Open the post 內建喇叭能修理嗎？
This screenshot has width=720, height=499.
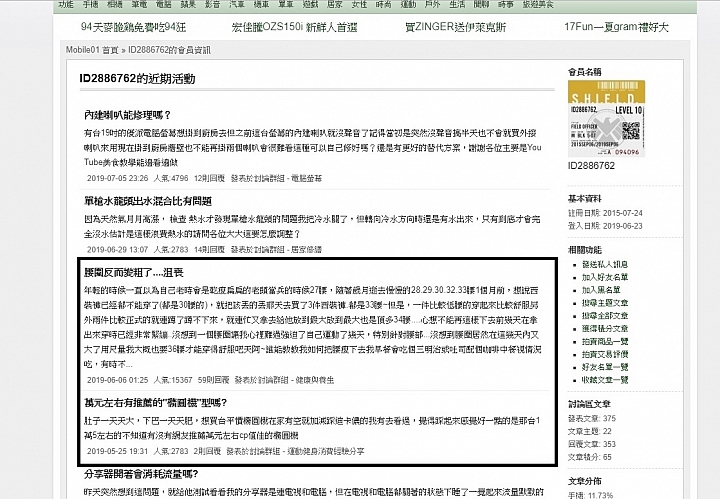(x=127, y=115)
